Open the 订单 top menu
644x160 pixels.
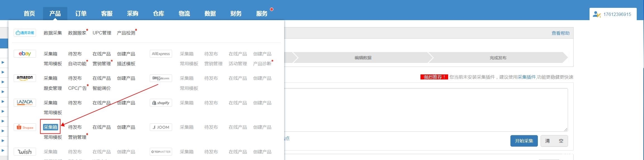click(x=81, y=13)
